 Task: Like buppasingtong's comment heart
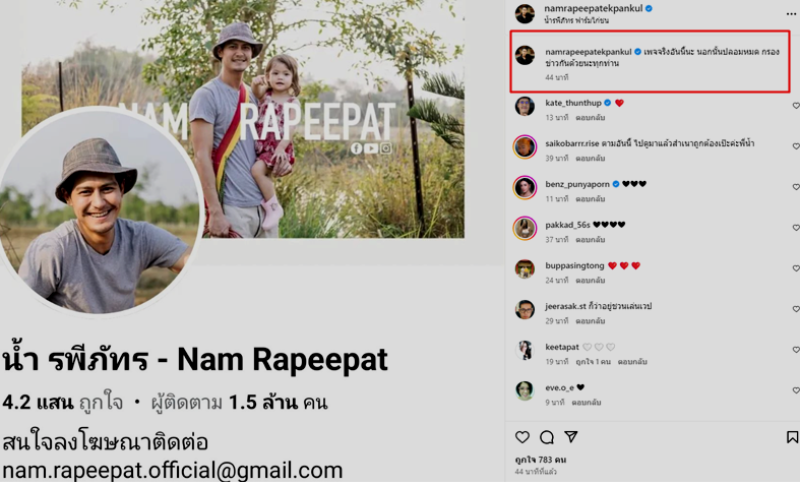795,268
